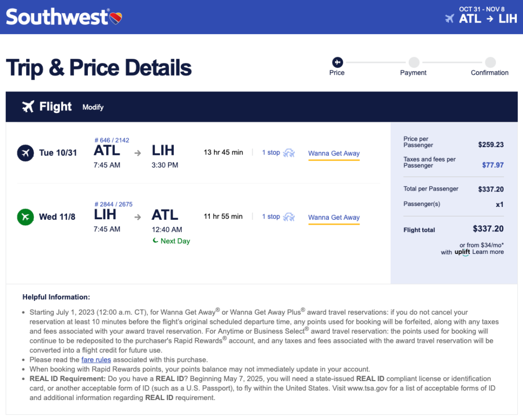Click Modify next to Flight

(x=93, y=107)
